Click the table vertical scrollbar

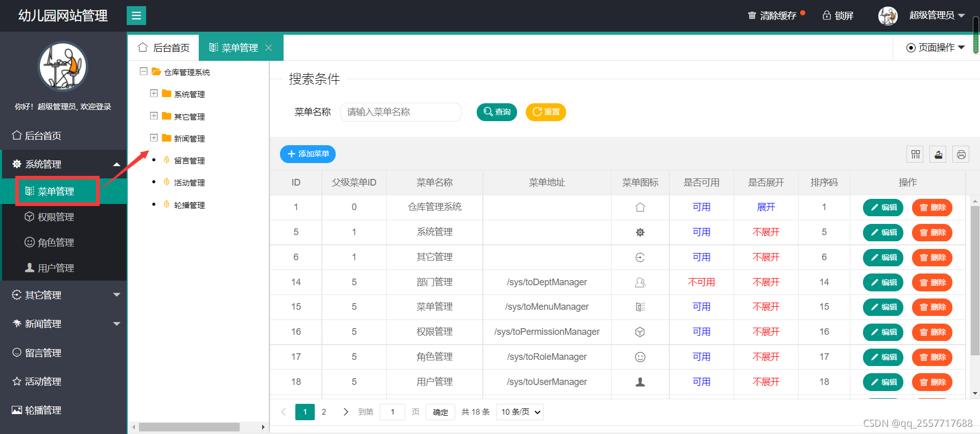coord(975,281)
